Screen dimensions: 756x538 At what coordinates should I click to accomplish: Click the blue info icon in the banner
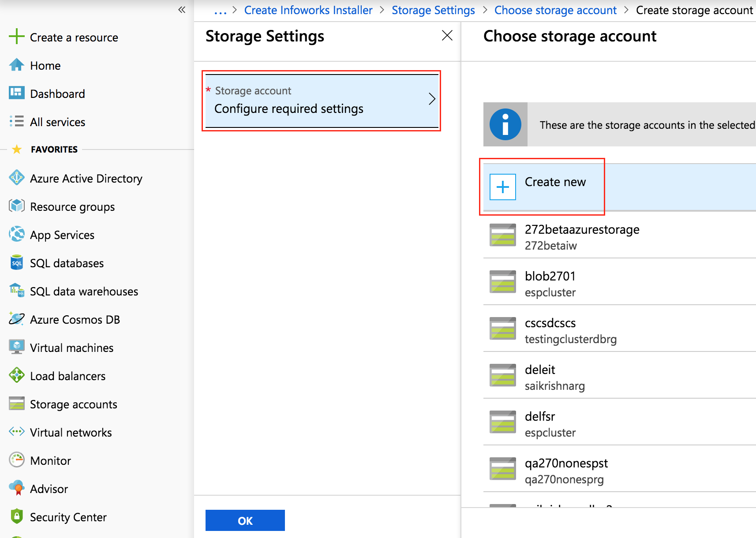tap(505, 124)
